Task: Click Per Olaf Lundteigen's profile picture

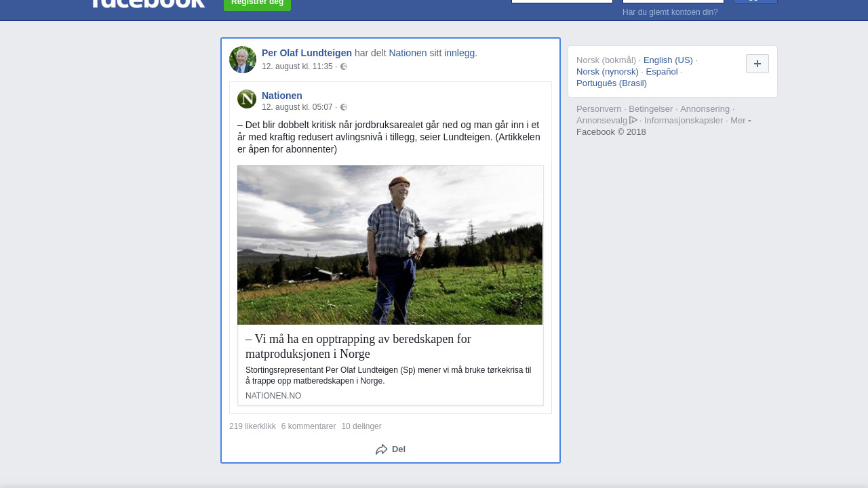Action: [243, 60]
